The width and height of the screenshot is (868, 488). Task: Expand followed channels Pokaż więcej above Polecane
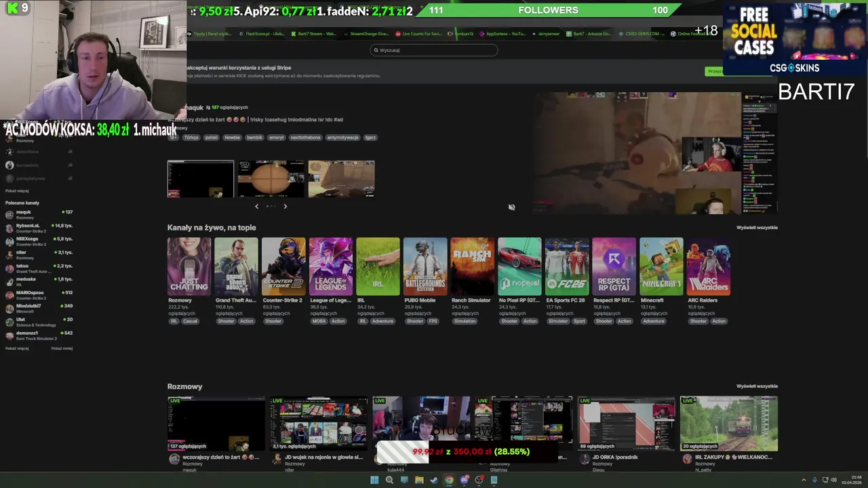click(17, 190)
